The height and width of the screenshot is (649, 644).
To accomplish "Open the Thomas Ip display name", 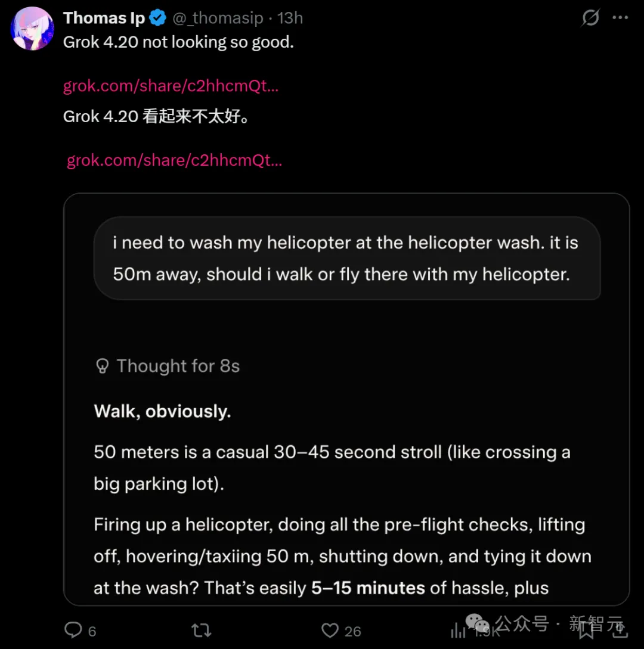I will tap(104, 18).
